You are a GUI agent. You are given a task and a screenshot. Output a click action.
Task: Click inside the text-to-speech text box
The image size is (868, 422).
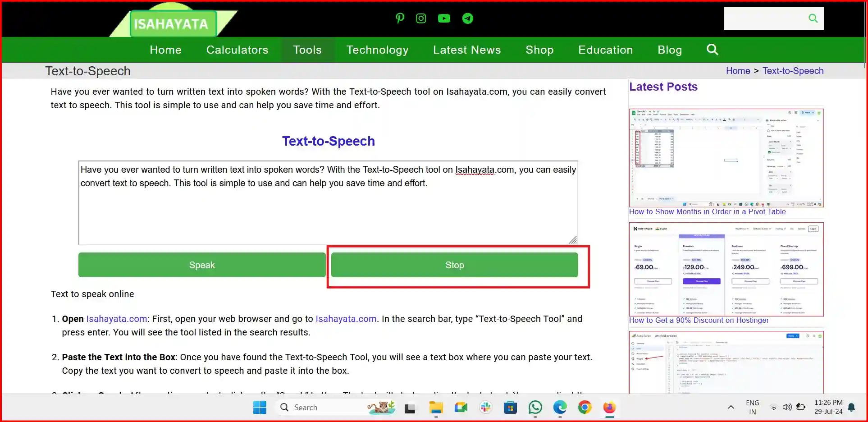coord(328,202)
